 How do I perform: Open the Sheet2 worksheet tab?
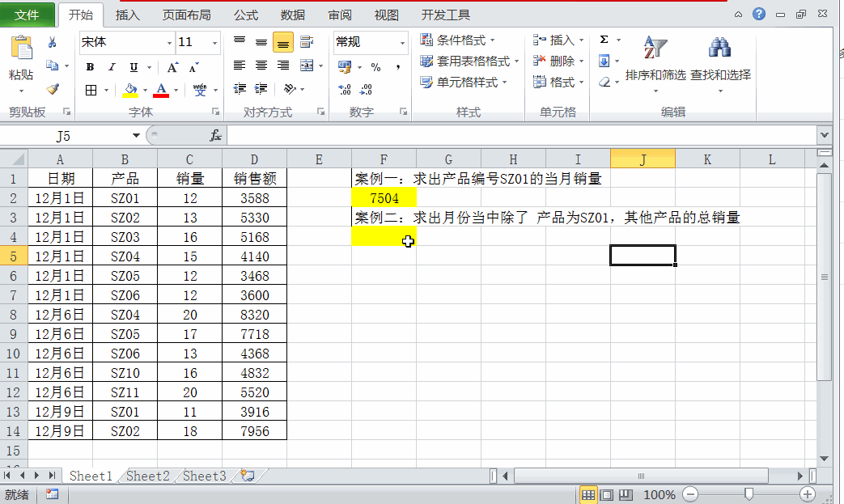[148, 476]
